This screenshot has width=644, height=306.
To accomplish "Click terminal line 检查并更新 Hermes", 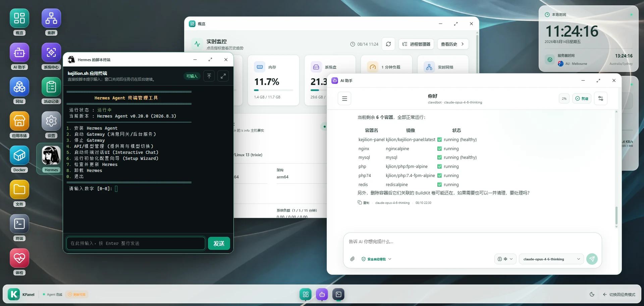I will tap(92, 165).
